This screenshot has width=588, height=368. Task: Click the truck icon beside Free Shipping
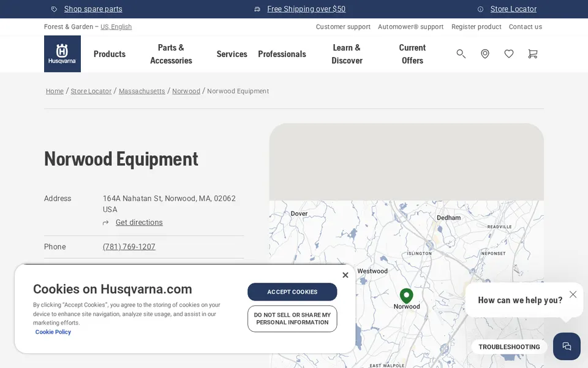[257, 9]
